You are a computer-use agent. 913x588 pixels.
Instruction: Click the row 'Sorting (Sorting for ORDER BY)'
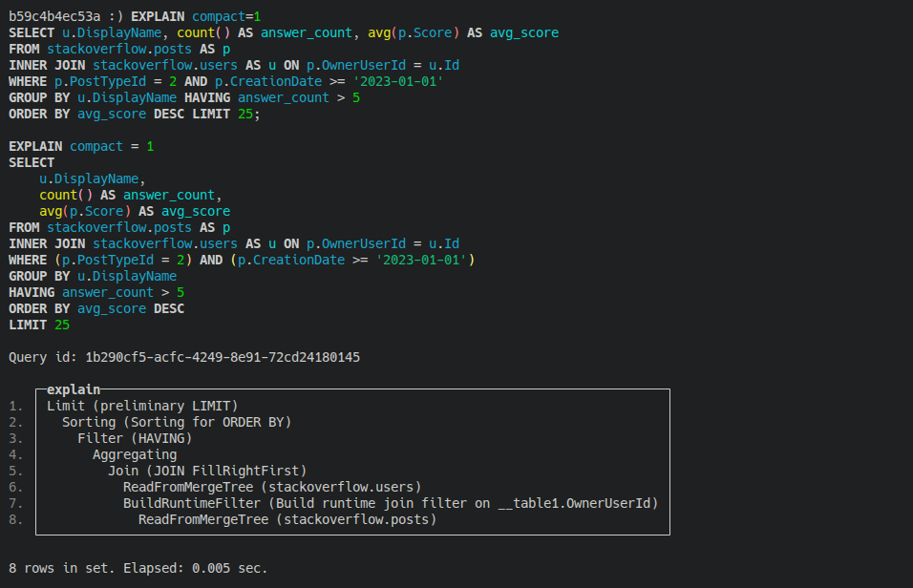point(177,422)
